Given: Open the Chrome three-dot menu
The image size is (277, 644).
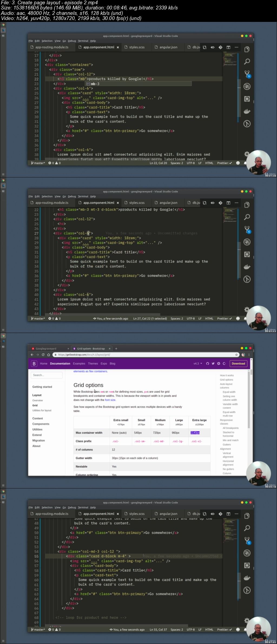Looking at the screenshot, I should (249, 355).
